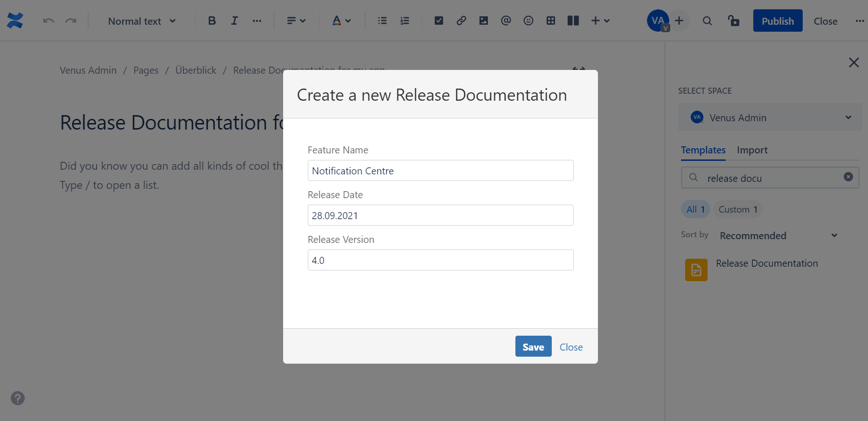The width and height of the screenshot is (868, 421).
Task: Expand the Sort by Recommended dropdown
Action: [778, 235]
